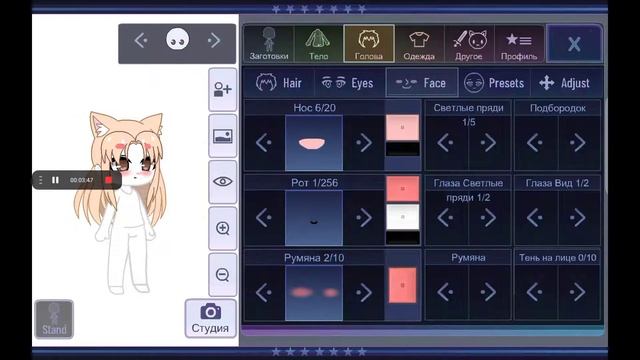Select next mouth style (Рот)
Viewport: 640px width, 360px height.
click(x=363, y=218)
